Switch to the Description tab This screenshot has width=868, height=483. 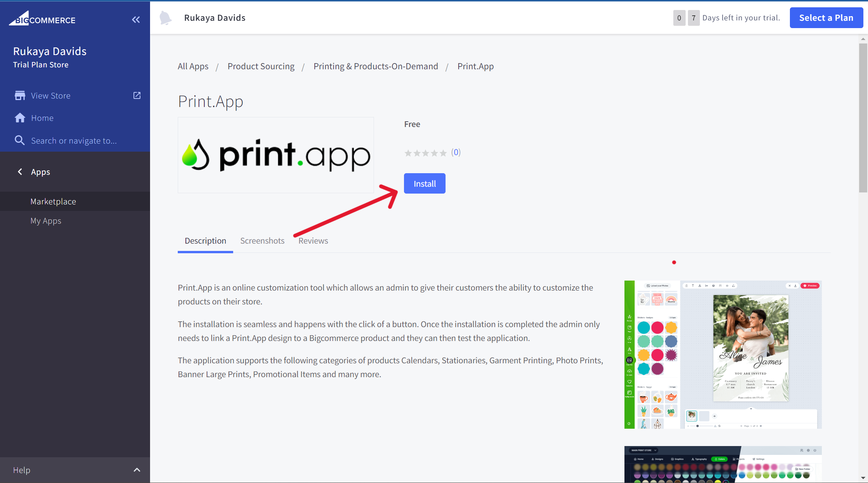pyautogui.click(x=205, y=241)
